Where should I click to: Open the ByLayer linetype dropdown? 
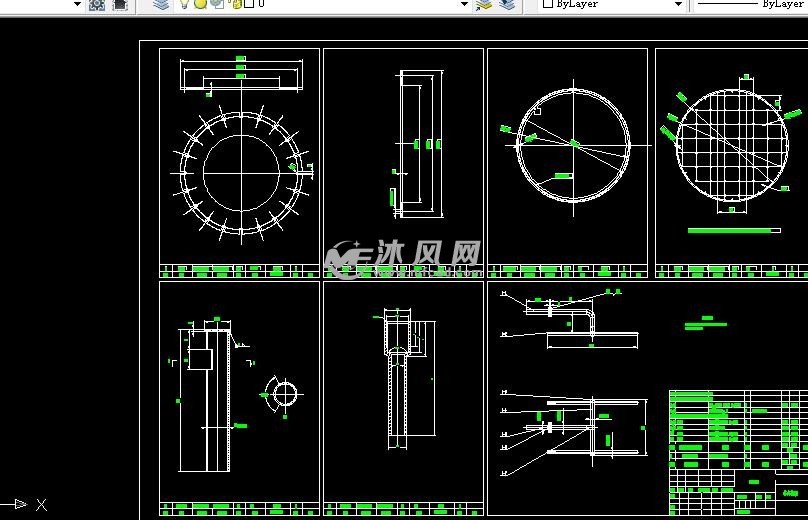(x=750, y=4)
